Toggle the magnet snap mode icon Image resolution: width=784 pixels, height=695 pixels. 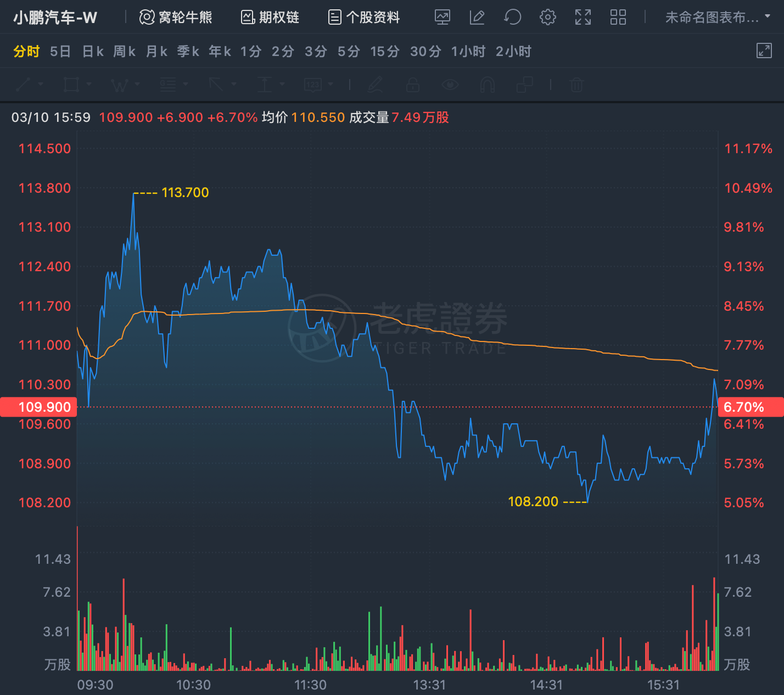(487, 85)
